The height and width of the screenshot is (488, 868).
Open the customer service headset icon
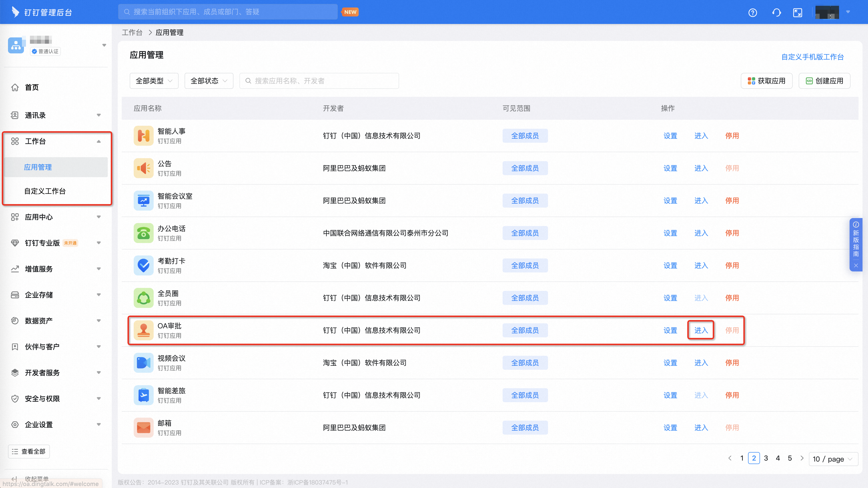tap(776, 13)
